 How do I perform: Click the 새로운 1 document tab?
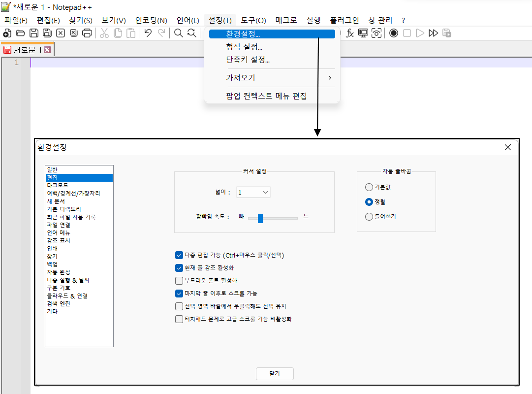(x=27, y=50)
